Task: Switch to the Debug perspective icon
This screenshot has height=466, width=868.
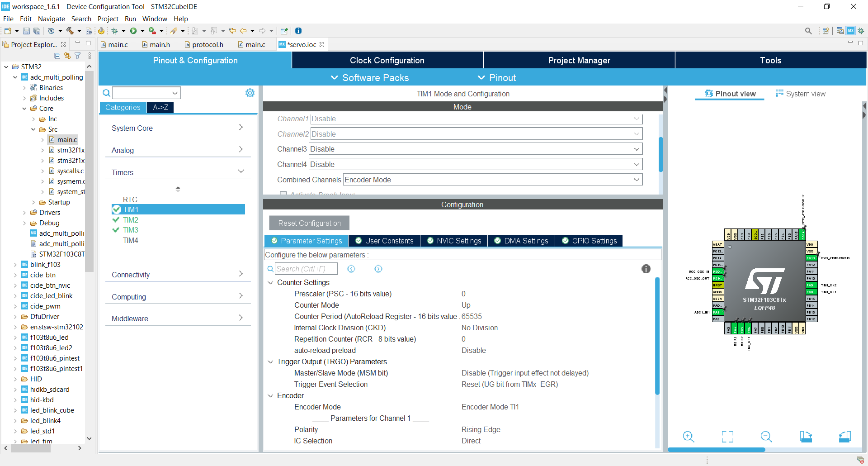Action: tap(861, 31)
